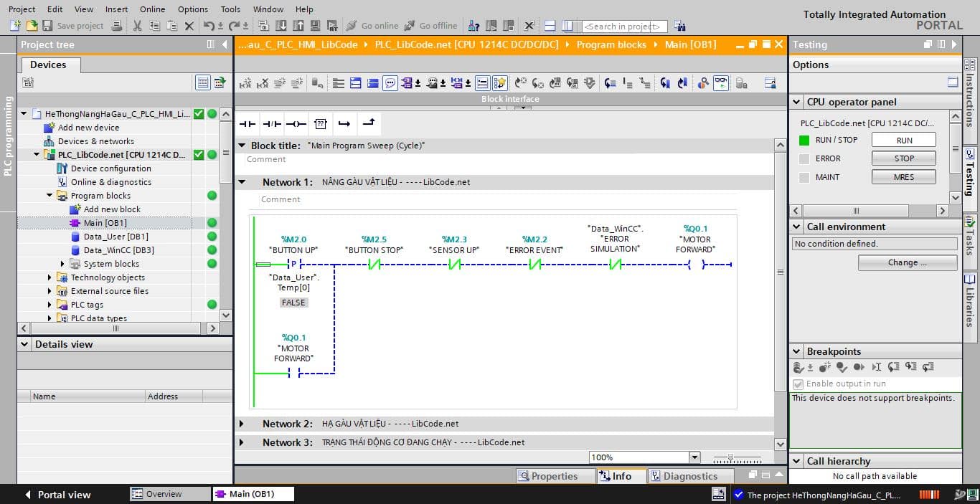Click the Delete X toolbar icon
The width and height of the screenshot is (980, 504).
coord(189,26)
